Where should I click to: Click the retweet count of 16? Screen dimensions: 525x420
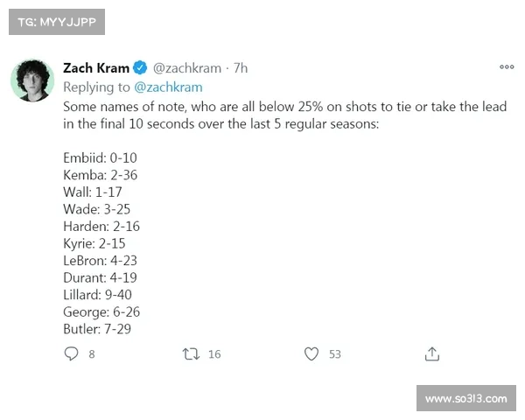click(x=214, y=354)
